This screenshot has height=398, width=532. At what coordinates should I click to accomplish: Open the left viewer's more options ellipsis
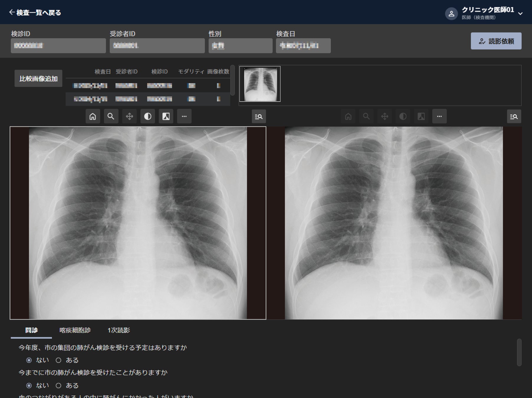click(x=184, y=116)
